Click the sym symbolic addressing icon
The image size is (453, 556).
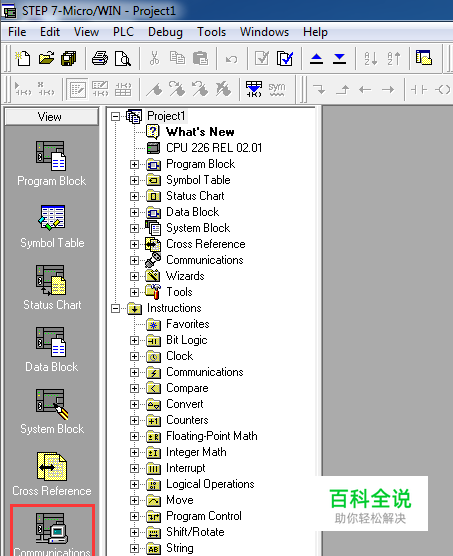[x=276, y=89]
